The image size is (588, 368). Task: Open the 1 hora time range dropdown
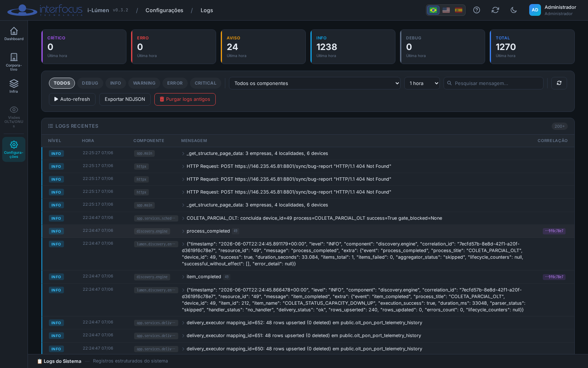pyautogui.click(x=422, y=83)
